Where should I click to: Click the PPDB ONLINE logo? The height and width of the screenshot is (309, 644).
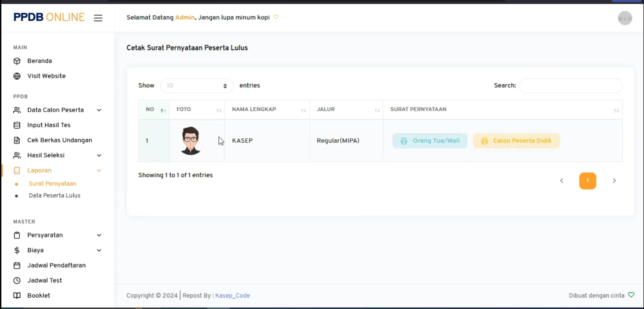[49, 17]
